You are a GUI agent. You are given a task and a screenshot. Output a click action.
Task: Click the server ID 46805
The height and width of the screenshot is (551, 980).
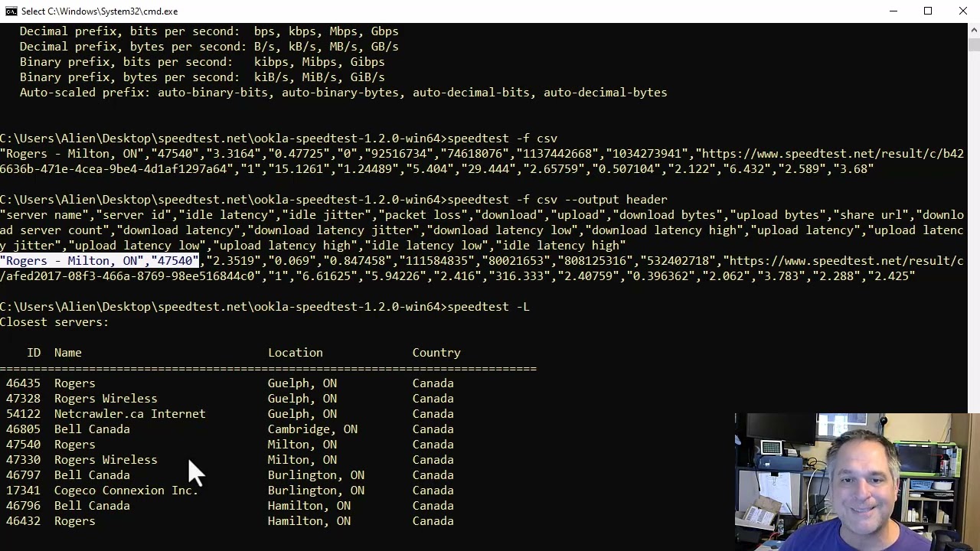tap(23, 429)
